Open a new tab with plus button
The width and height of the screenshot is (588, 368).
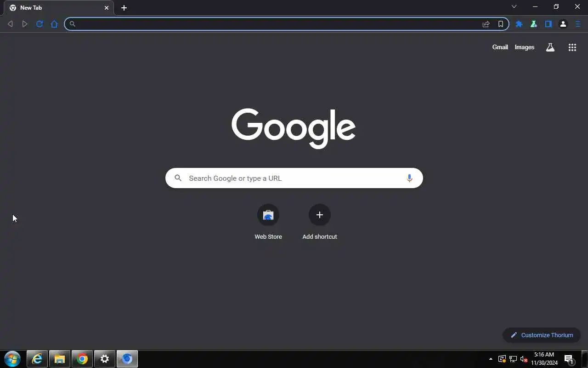124,8
